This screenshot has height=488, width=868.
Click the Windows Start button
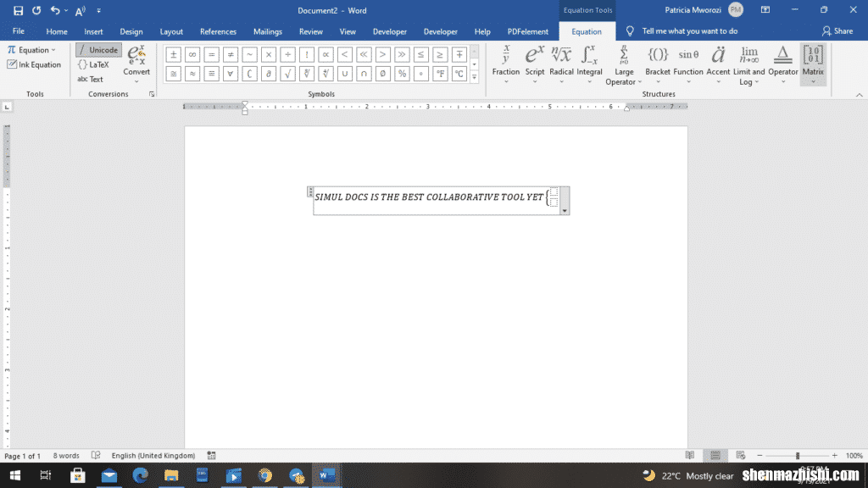[x=15, y=475]
